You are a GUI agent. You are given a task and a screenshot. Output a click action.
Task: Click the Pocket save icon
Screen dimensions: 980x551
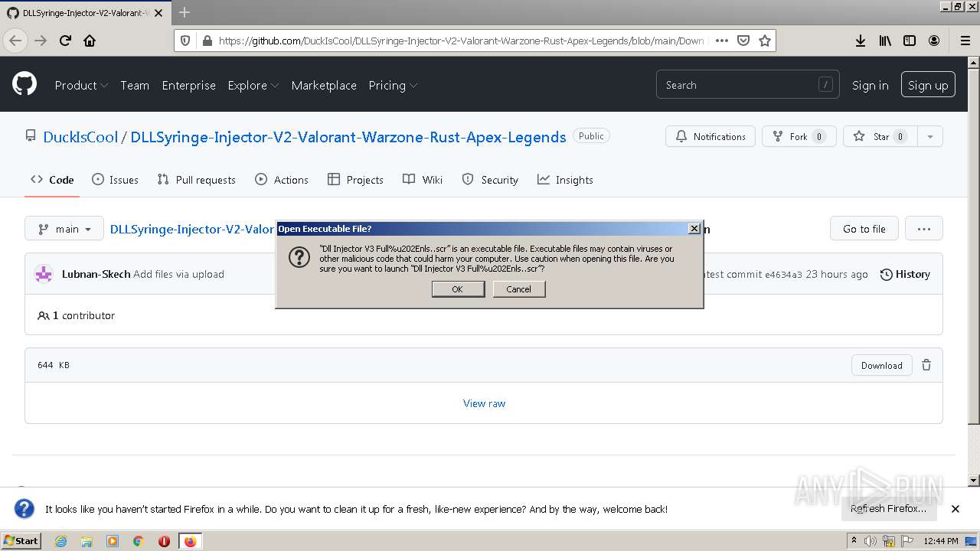pyautogui.click(x=743, y=41)
